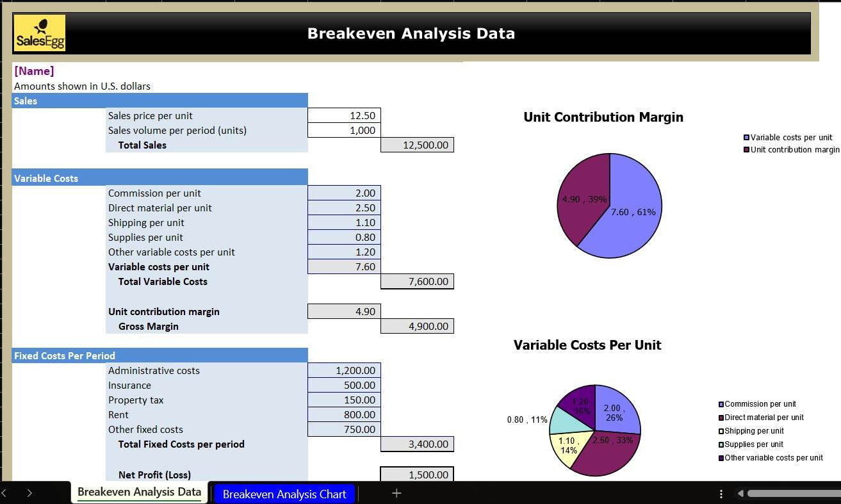Click the SalesEgg logo

click(x=40, y=33)
